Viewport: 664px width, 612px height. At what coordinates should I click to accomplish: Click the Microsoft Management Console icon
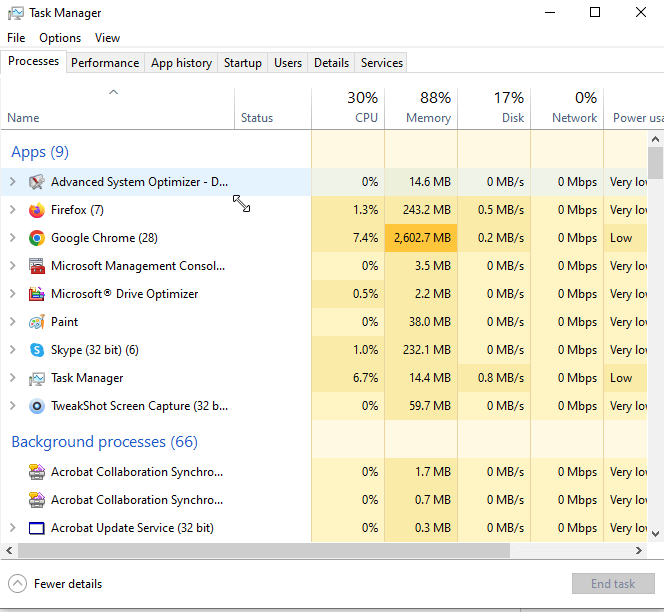point(37,266)
